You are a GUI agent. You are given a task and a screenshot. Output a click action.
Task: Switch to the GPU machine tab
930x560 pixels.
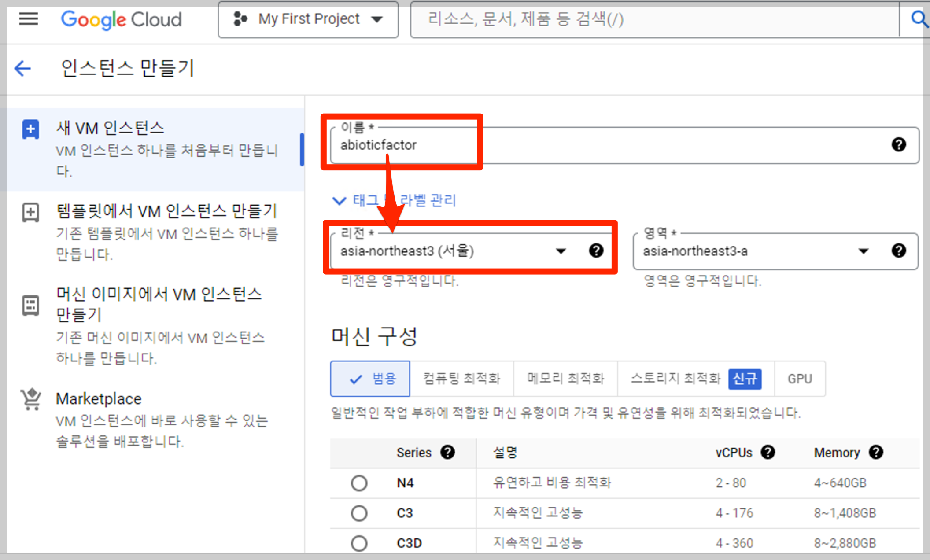tap(799, 379)
